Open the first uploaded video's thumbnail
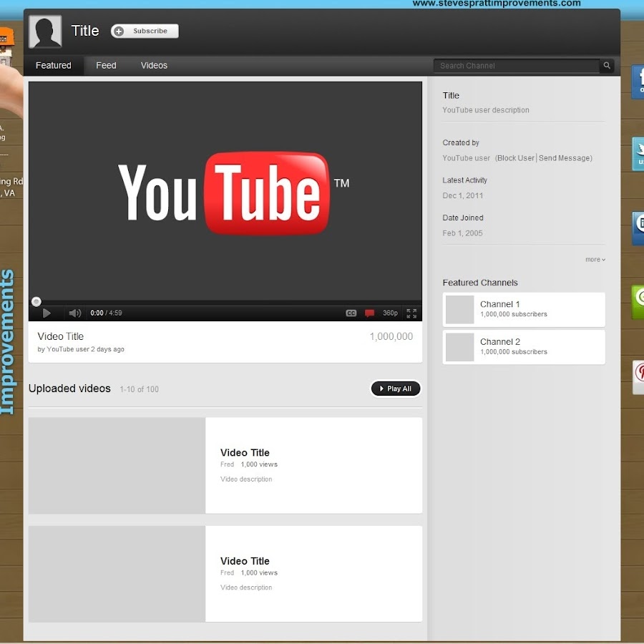Image resolution: width=644 pixels, height=644 pixels. [x=117, y=465]
